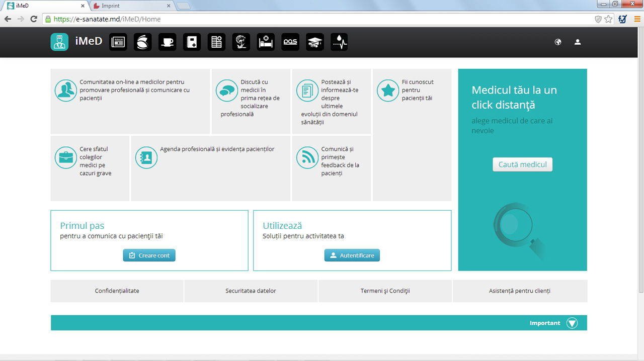Screen dimensions: 644x361
Task: Click the Creare cont button
Action: 149,255
